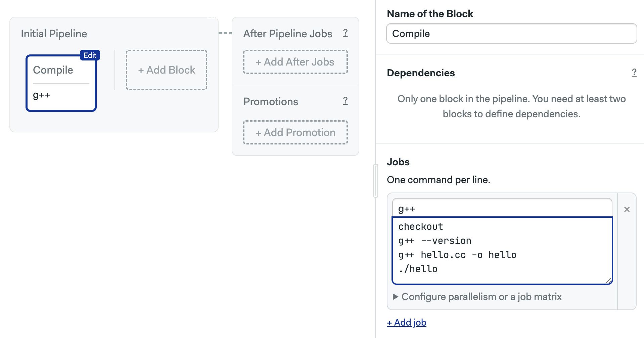This screenshot has height=338, width=644.
Task: Add a new block to pipeline
Action: coord(167,70)
